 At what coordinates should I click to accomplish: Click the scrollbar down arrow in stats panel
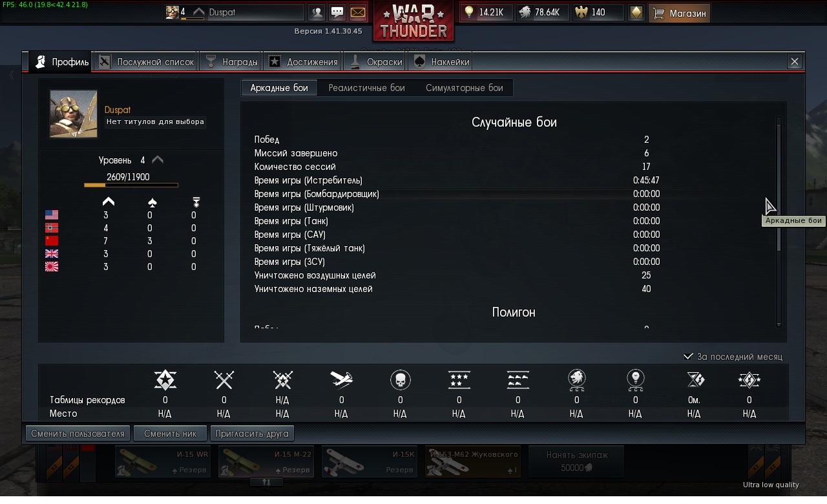[779, 324]
